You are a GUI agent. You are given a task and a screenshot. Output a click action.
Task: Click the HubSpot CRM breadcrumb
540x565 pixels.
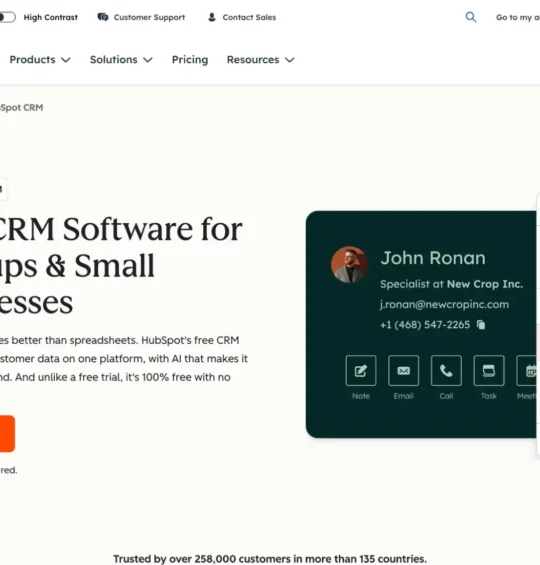[22, 107]
